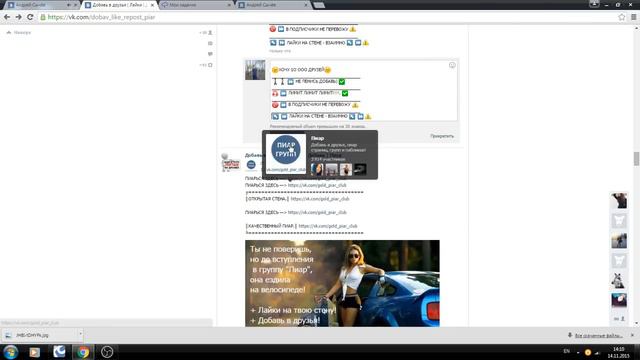Click the speech bubble messages icon in sidebar
Viewport: 640px width, 360px height.
click(210, 54)
